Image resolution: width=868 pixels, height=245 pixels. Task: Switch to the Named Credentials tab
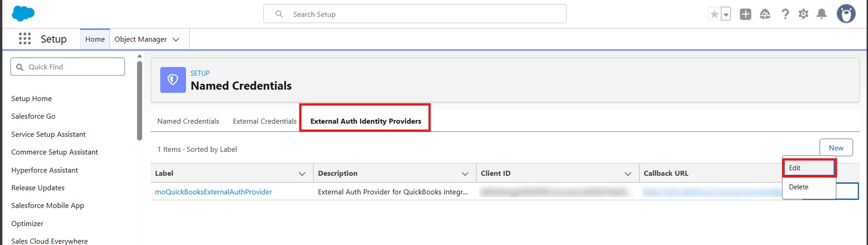[x=188, y=121]
